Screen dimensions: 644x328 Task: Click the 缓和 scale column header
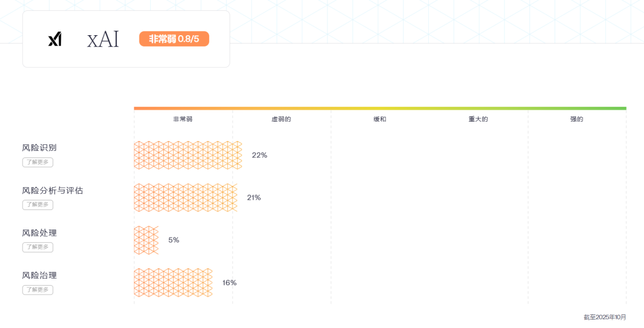pyautogui.click(x=380, y=119)
